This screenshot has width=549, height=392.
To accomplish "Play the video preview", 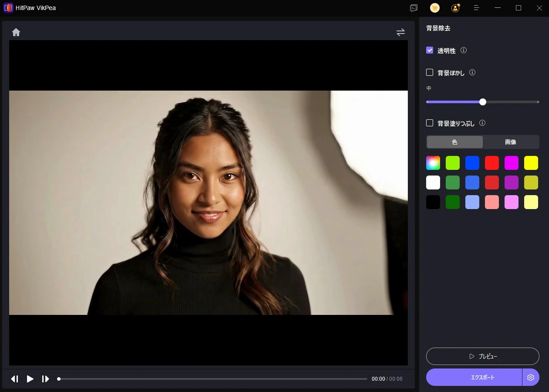I will coord(30,379).
